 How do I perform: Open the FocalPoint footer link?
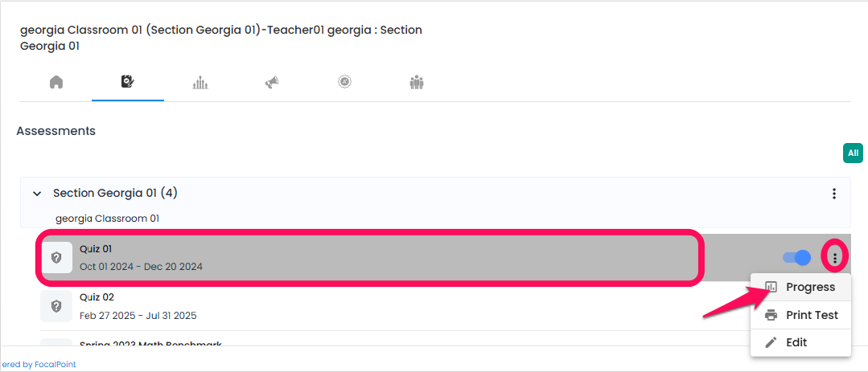pos(38,364)
